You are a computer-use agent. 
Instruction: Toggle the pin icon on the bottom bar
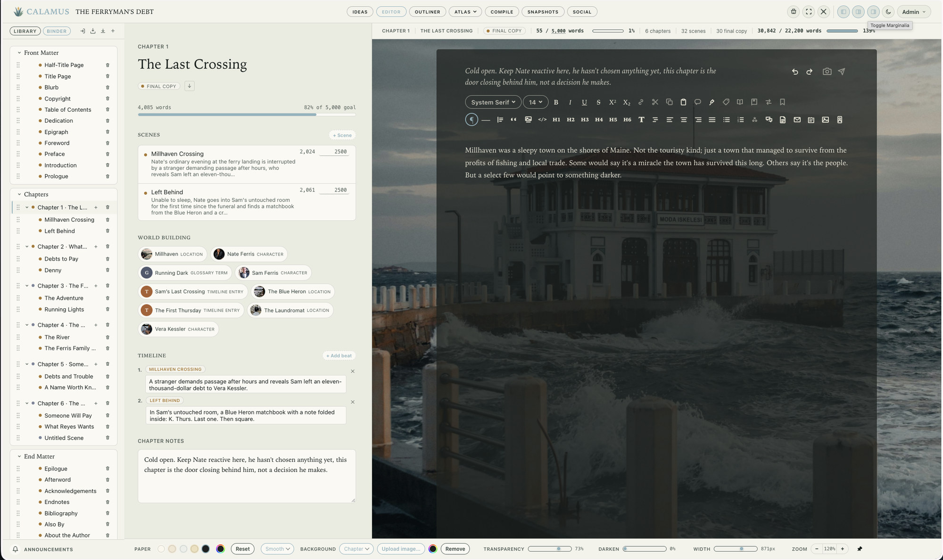[x=860, y=549]
